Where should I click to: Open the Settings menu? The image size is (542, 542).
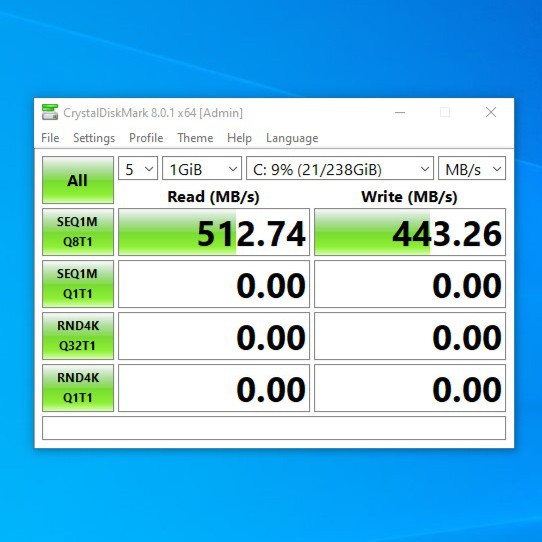tap(94, 138)
